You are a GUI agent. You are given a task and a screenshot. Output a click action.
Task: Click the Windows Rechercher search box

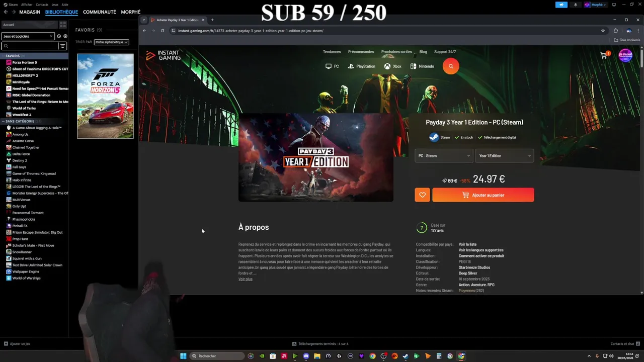[x=217, y=356]
